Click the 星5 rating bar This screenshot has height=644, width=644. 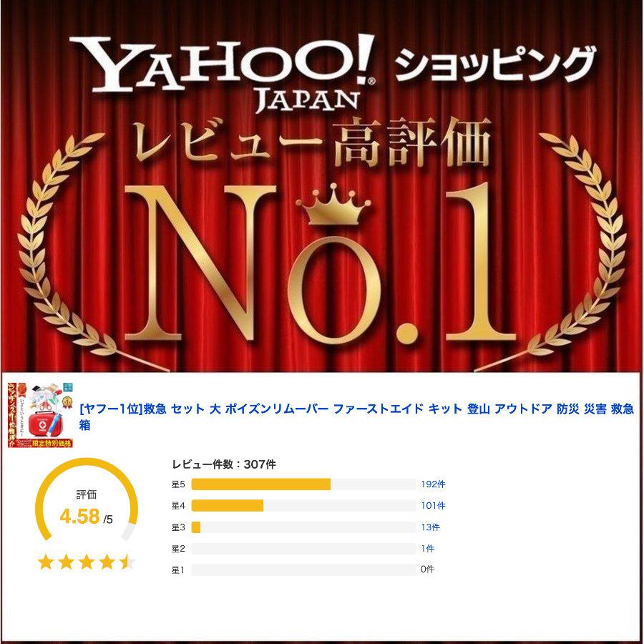(303, 484)
